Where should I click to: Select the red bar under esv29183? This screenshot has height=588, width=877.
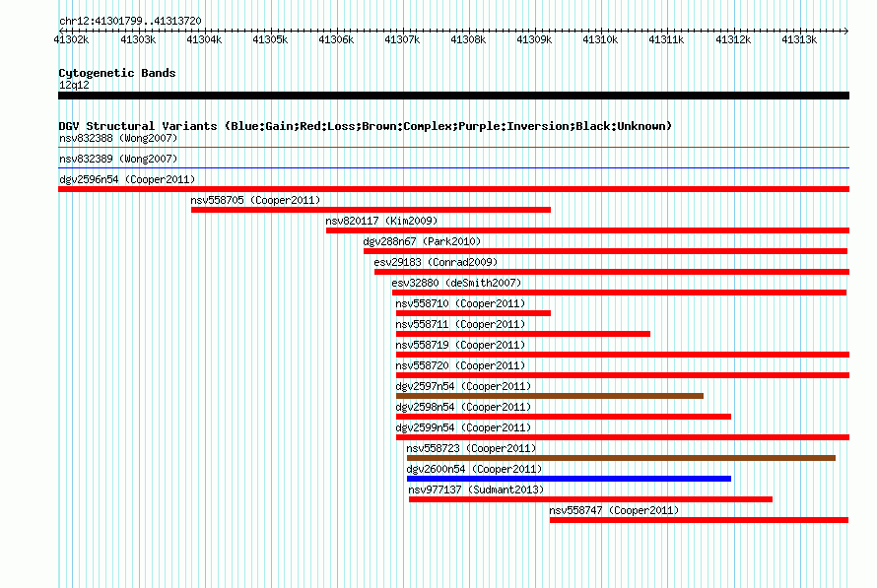[612, 272]
